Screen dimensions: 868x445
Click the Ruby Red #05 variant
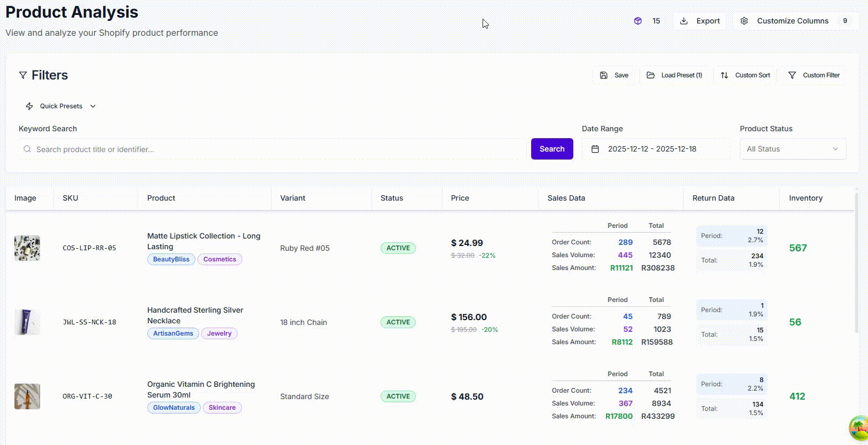[x=305, y=248]
